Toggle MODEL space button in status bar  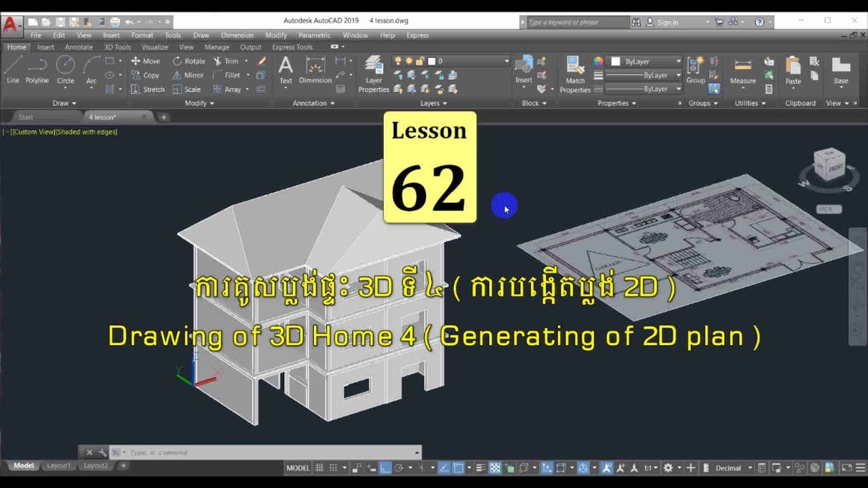coord(298,468)
